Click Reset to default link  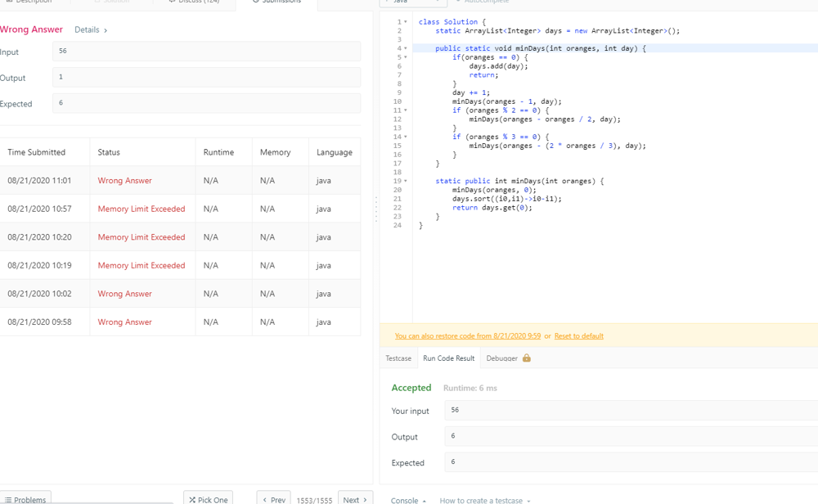coord(578,336)
